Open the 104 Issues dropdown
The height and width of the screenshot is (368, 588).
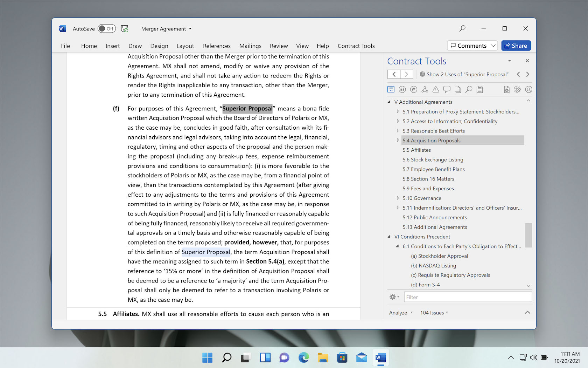[x=434, y=313]
